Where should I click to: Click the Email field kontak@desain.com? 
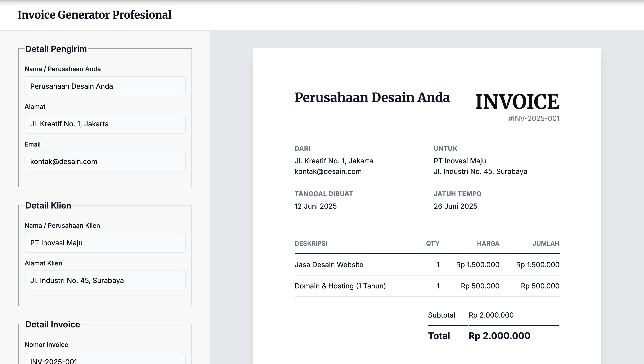tap(105, 161)
